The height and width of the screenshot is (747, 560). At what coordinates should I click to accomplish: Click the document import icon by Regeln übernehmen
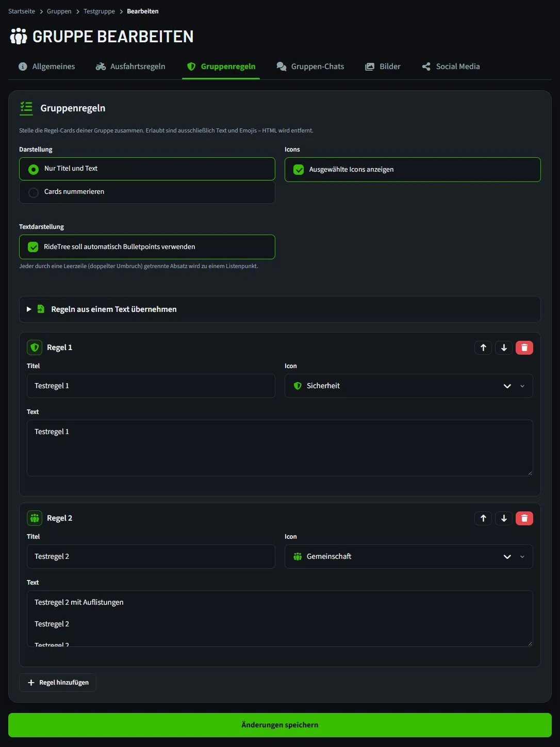click(x=41, y=309)
